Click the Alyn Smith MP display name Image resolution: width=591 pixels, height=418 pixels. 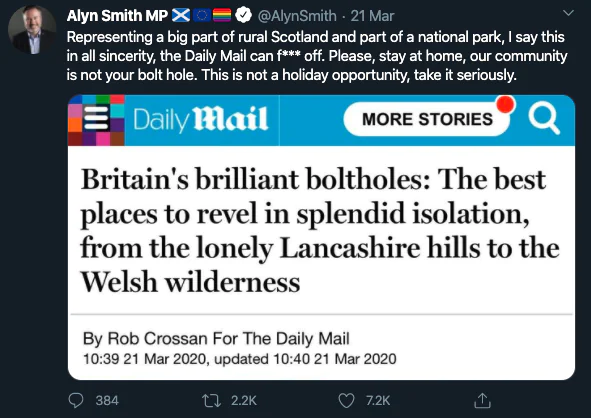117,15
